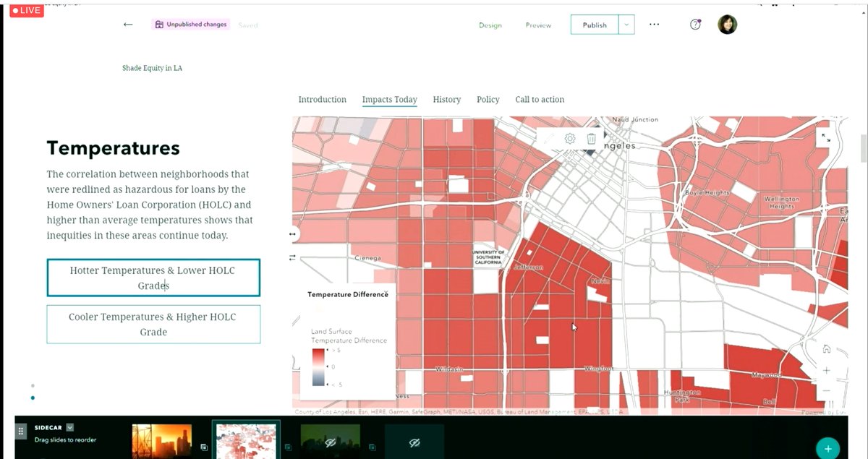Viewport: 868px width, 459px height.
Task: Click the Huntington Park map label
Action: (x=682, y=395)
